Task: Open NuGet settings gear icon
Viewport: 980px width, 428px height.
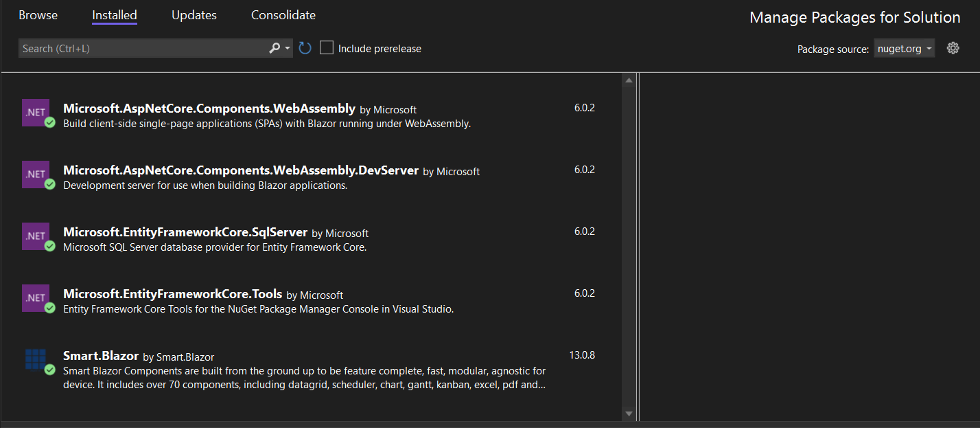Action: [x=953, y=48]
